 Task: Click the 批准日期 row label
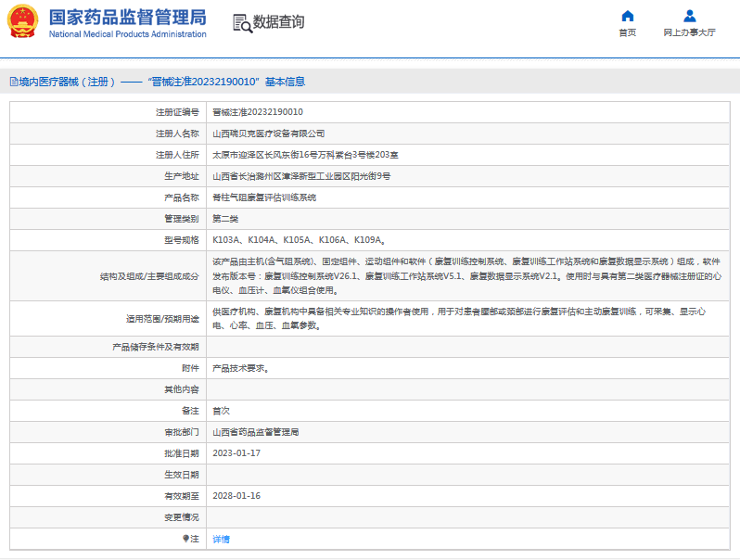[x=182, y=453]
